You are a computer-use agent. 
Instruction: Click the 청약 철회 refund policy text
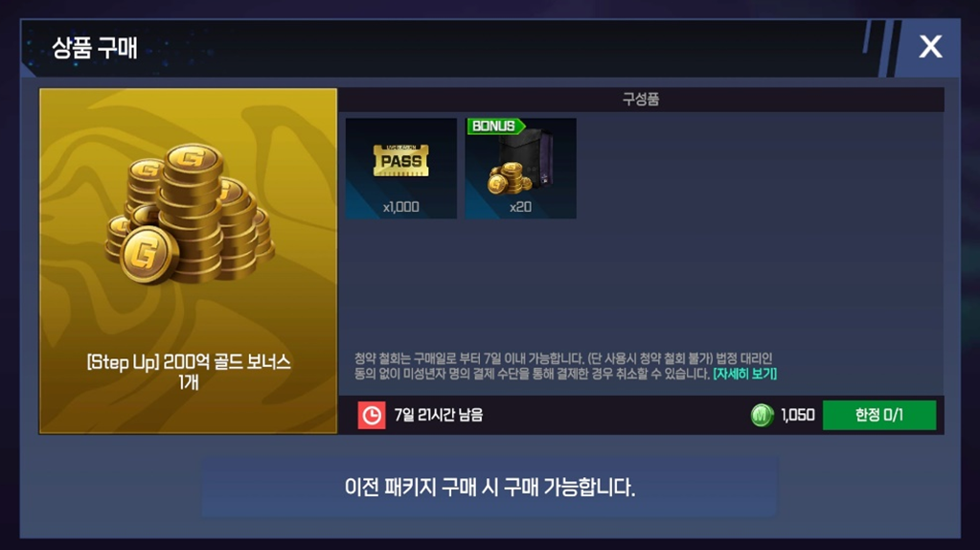(563, 366)
